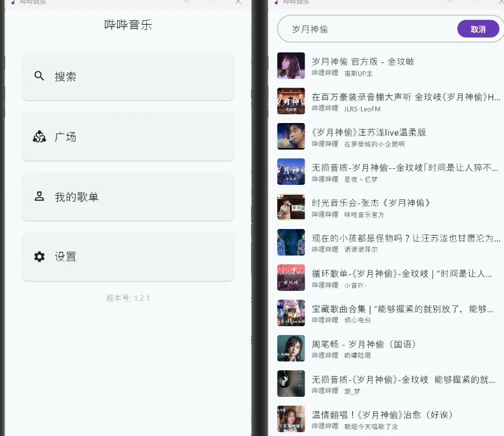
Task: Select the title 时光音乐会-张杰《岁月神偷》
Action: tap(371, 203)
